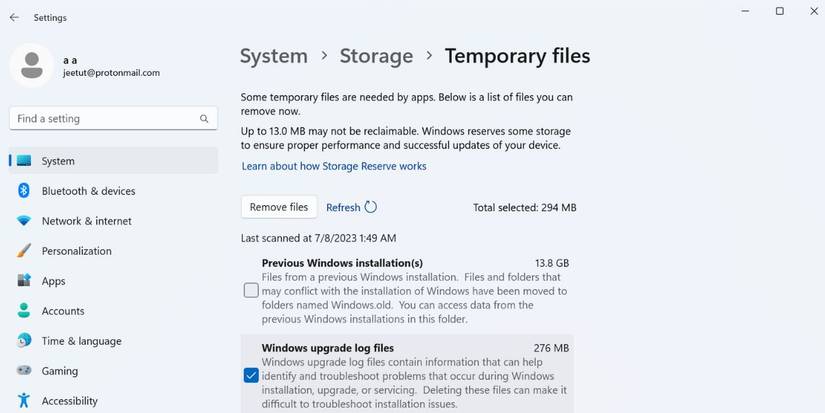Click the search magnifier icon

point(204,119)
